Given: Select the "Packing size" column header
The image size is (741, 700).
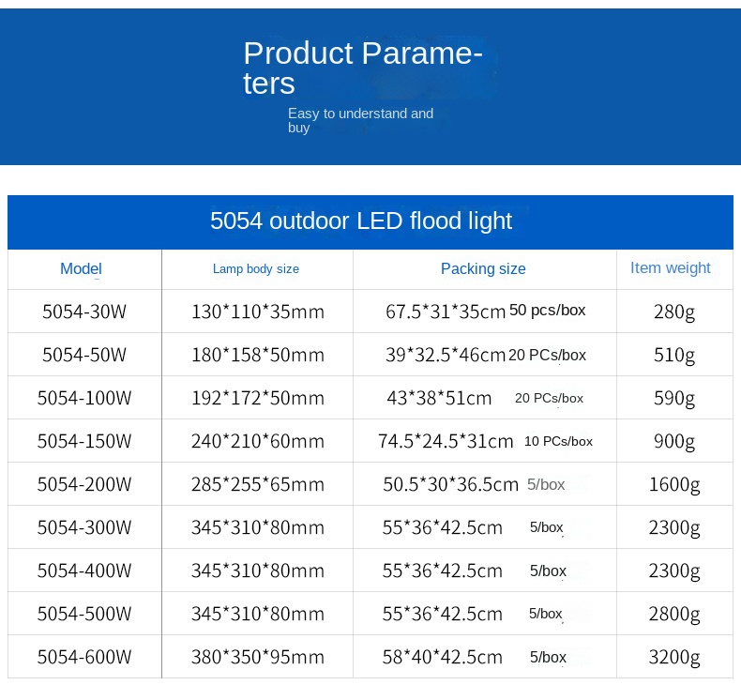Looking at the screenshot, I should coord(483,269).
